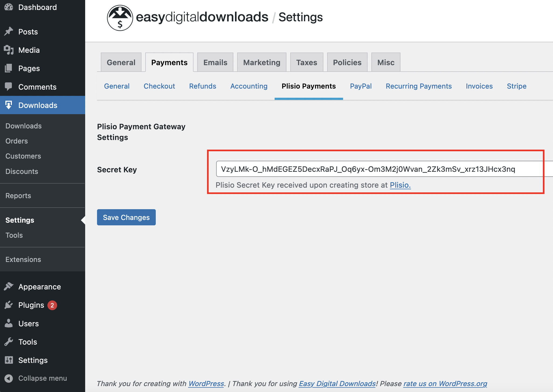553x392 pixels.
Task: Open the rate us on WordPress.org link
Action: click(445, 383)
